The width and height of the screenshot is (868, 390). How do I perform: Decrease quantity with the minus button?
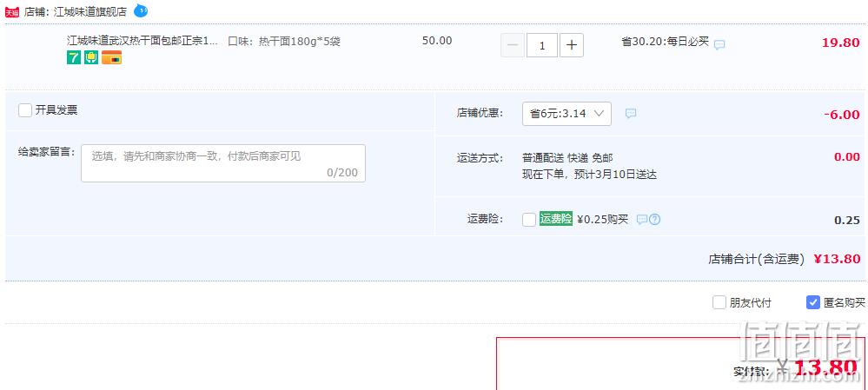click(513, 45)
